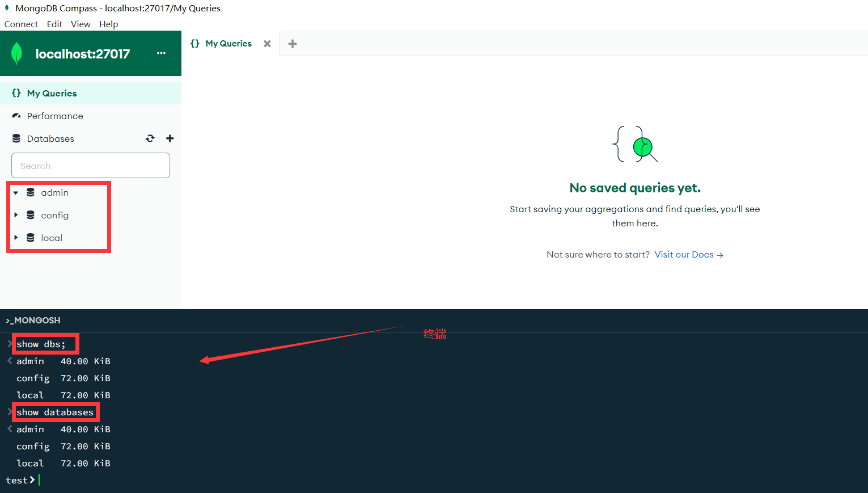868x493 pixels.
Task: Select the local database
Action: (52, 238)
